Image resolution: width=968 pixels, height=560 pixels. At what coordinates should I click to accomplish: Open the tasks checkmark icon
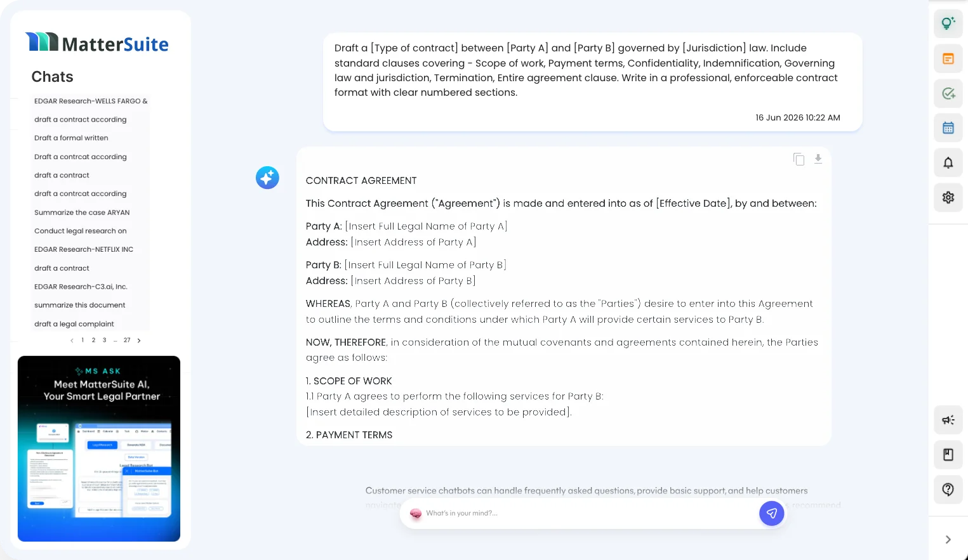pos(948,93)
